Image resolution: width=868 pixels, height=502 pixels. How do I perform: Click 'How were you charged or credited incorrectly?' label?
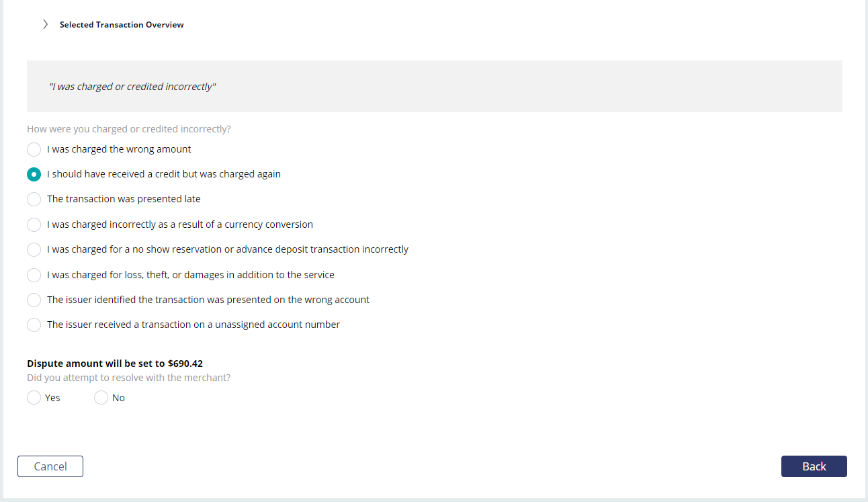[129, 129]
